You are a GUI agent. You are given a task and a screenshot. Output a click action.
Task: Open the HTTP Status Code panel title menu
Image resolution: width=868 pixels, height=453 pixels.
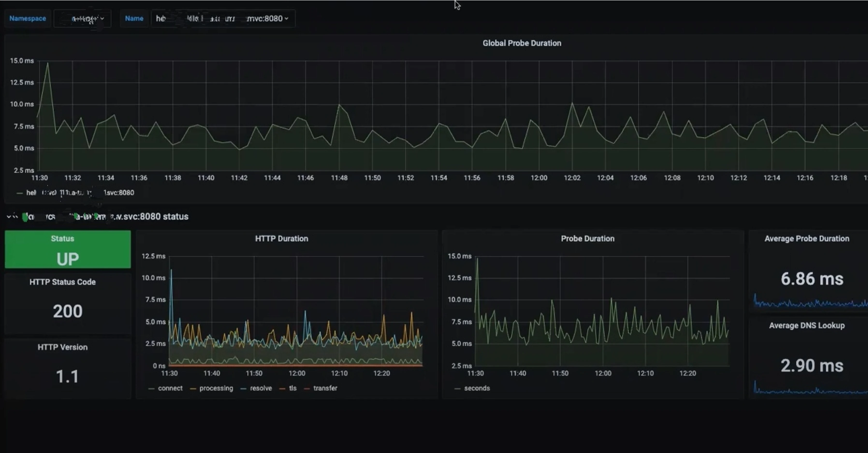pyautogui.click(x=62, y=282)
